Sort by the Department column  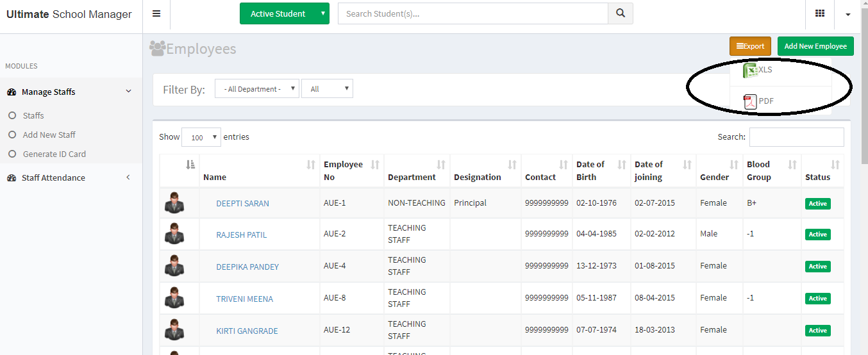pos(417,171)
